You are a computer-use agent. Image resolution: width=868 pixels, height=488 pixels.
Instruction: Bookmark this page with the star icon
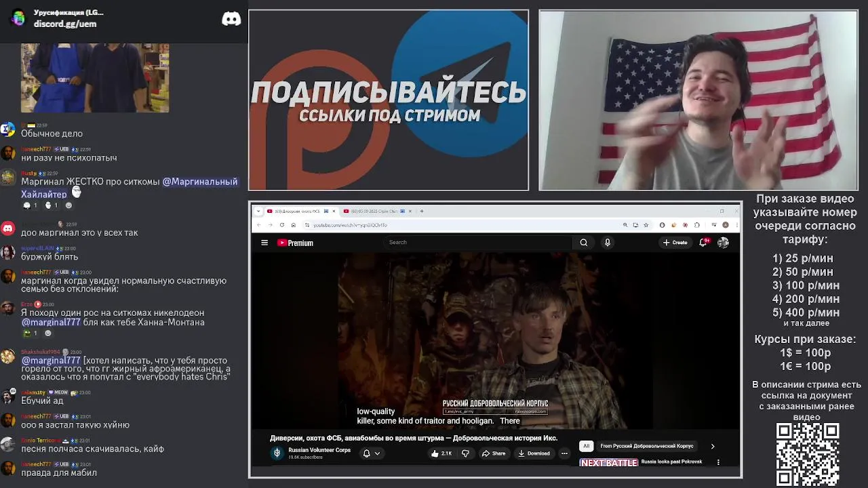point(646,225)
